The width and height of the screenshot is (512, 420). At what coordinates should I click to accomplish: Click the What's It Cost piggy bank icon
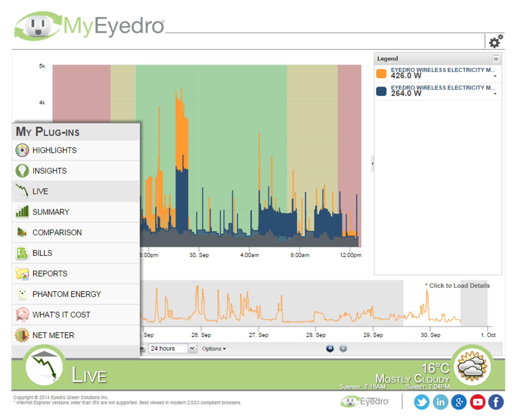(22, 315)
